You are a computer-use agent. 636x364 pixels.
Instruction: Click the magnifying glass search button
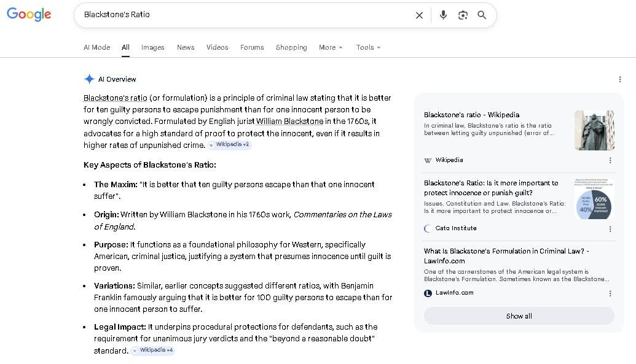pyautogui.click(x=482, y=15)
